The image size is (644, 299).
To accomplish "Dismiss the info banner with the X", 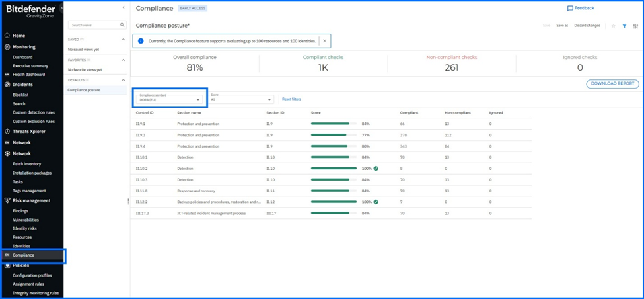I will [324, 41].
